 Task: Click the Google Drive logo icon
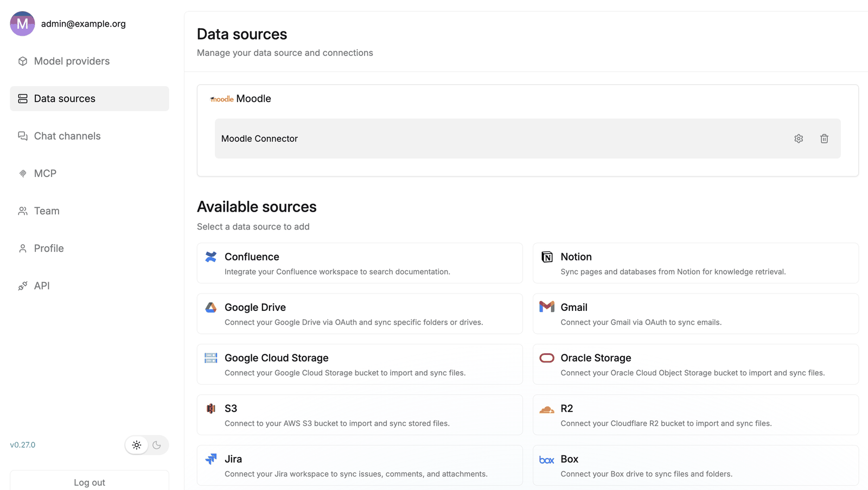(x=211, y=307)
